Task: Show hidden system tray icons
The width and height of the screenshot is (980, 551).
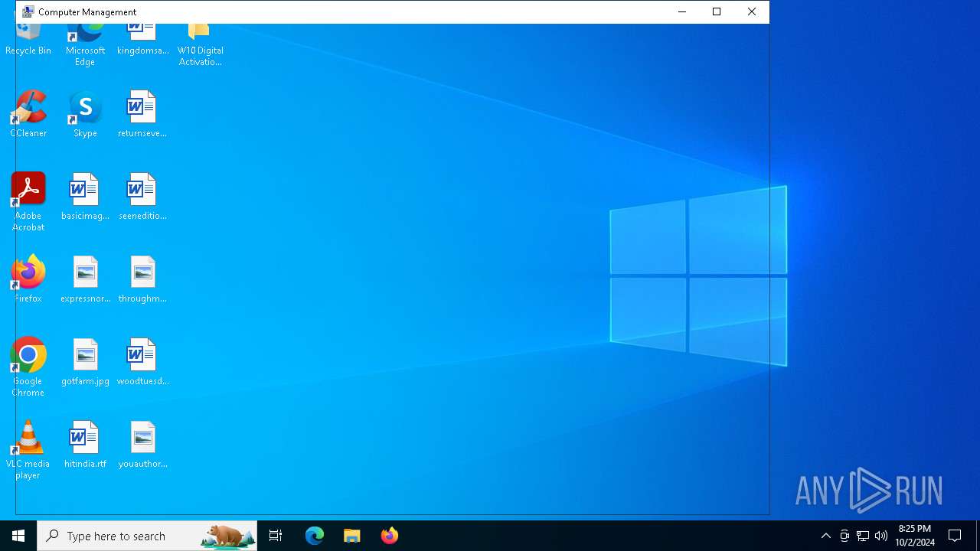Action: point(825,536)
